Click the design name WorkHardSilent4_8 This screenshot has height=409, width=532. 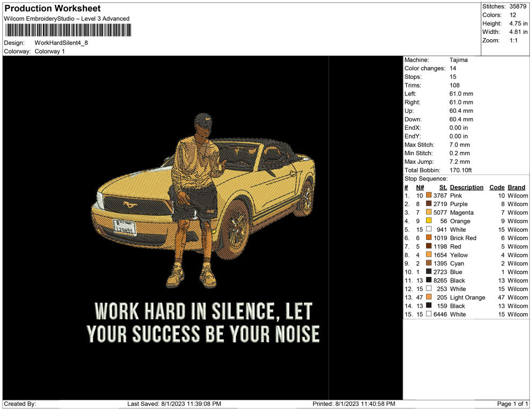click(x=61, y=43)
